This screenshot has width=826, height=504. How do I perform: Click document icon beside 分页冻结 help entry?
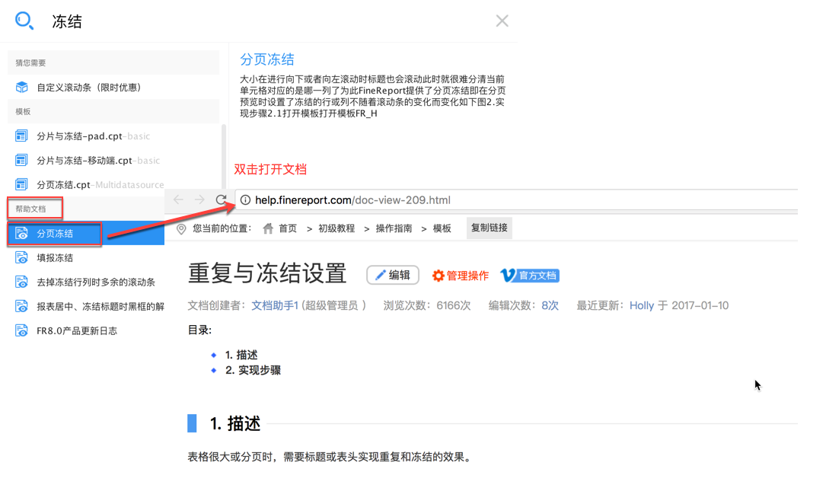[x=21, y=233]
